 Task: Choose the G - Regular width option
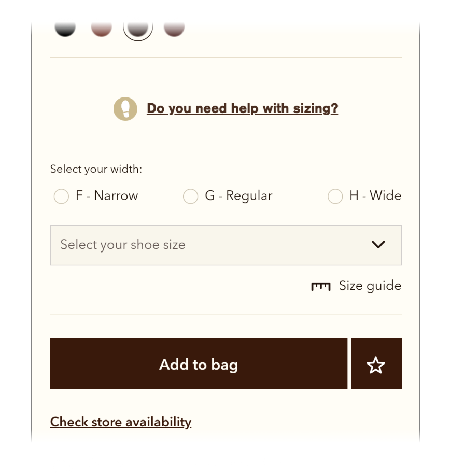click(190, 197)
